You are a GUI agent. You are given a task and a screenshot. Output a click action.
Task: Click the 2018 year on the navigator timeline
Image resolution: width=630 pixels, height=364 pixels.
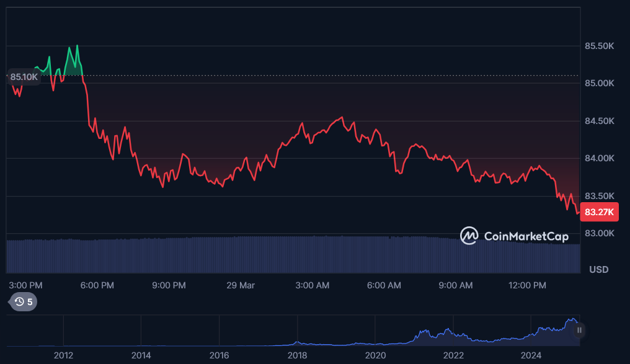(x=297, y=355)
